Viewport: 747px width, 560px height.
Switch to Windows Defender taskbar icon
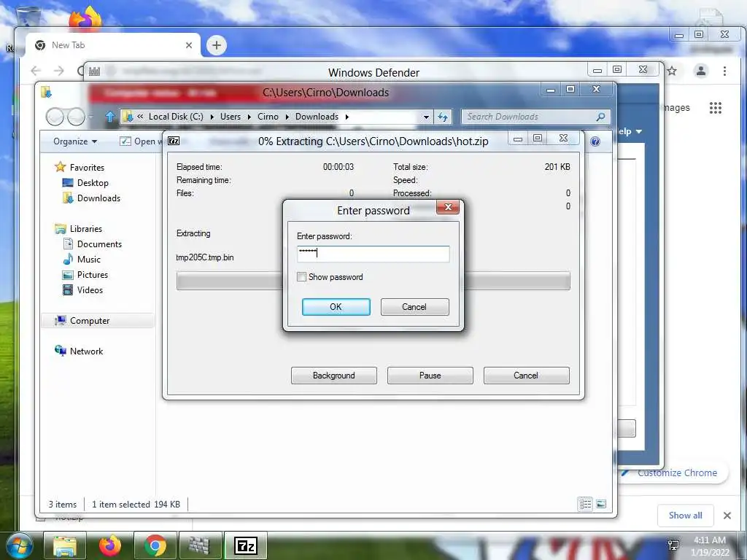200,545
